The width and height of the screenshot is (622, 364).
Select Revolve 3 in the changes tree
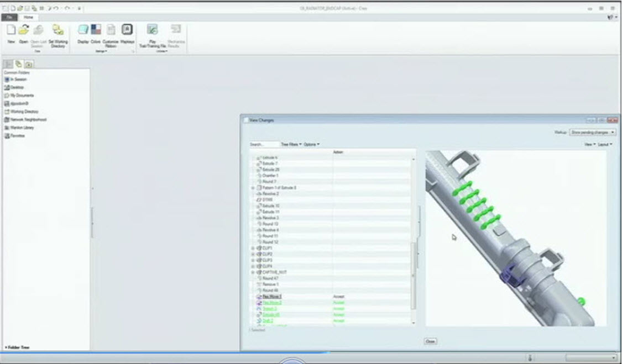pyautogui.click(x=270, y=218)
